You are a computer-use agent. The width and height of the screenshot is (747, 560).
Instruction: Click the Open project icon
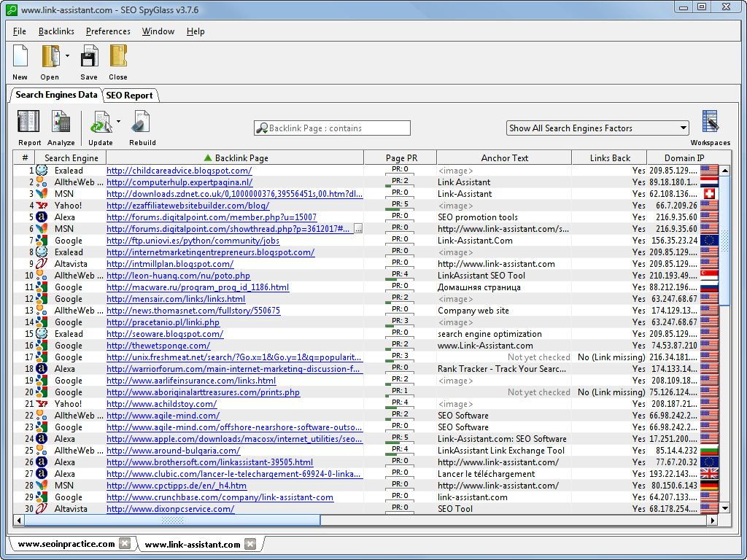coord(50,56)
